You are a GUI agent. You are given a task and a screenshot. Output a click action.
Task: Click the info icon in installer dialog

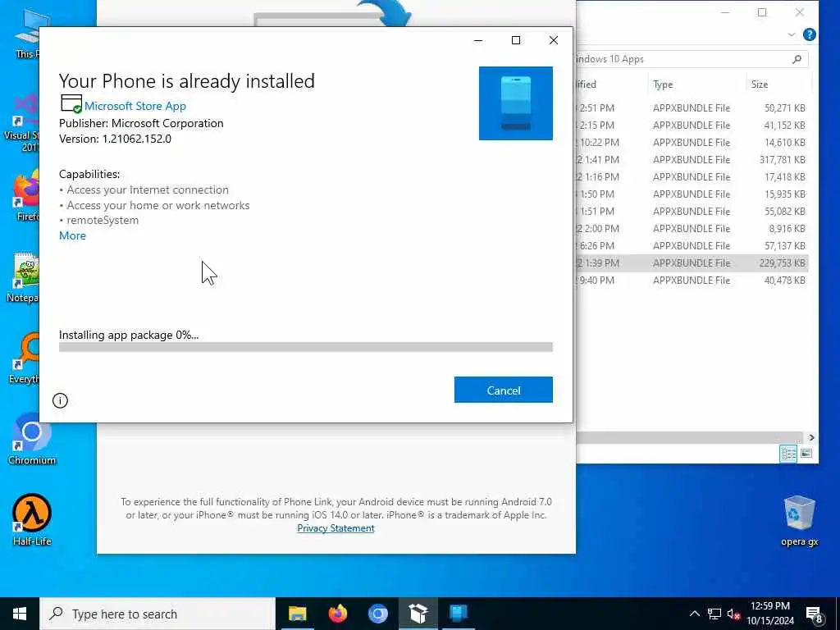click(x=60, y=400)
